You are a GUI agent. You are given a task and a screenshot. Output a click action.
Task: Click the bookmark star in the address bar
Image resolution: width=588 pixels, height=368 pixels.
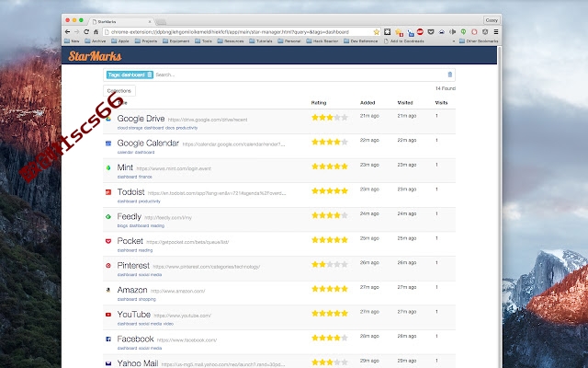(376, 32)
